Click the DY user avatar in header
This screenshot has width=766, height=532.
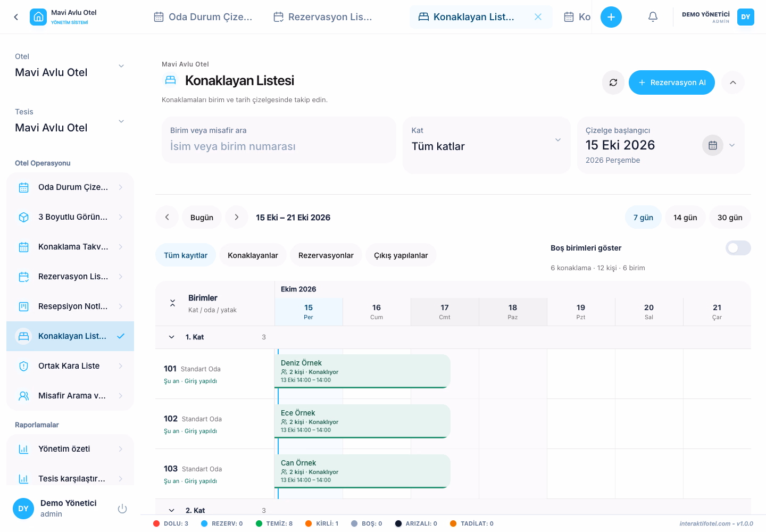point(746,17)
